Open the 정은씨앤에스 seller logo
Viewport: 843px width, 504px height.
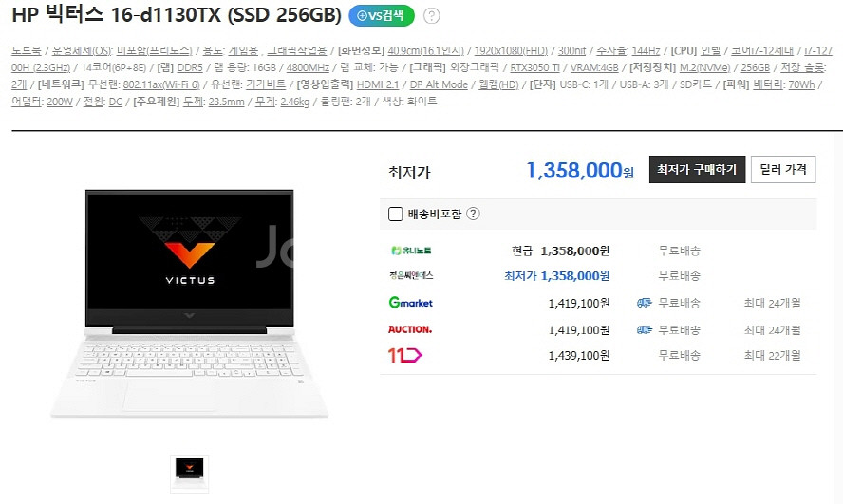coord(411,275)
